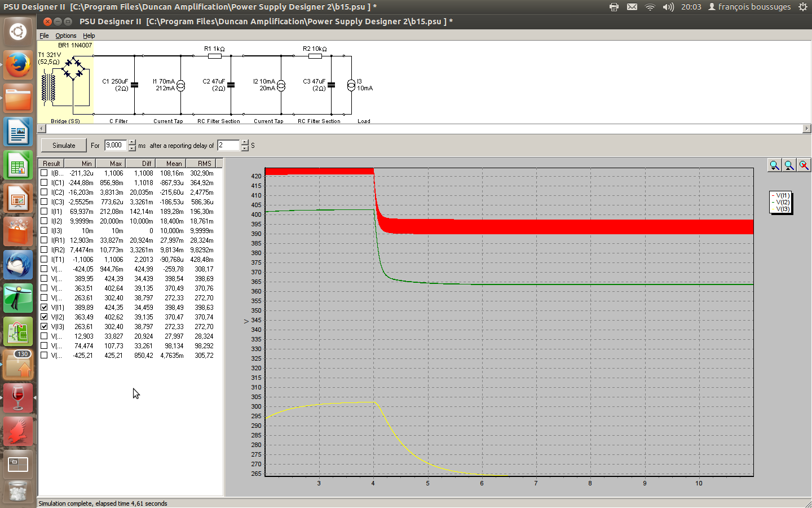This screenshot has height=508, width=812.
Task: Decrease simulation time with down arrow
Action: click(x=132, y=148)
